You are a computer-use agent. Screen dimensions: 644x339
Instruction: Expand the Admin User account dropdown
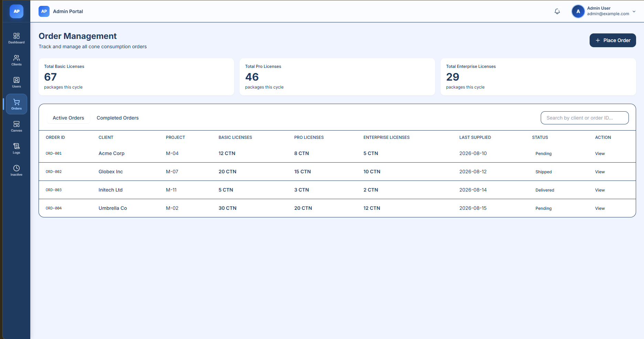click(x=634, y=11)
